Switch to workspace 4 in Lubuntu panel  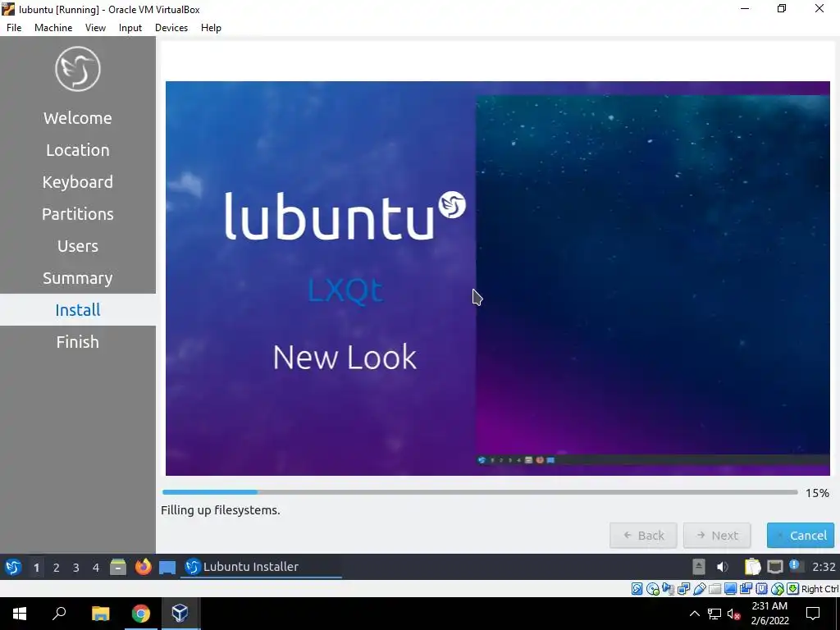(x=96, y=568)
